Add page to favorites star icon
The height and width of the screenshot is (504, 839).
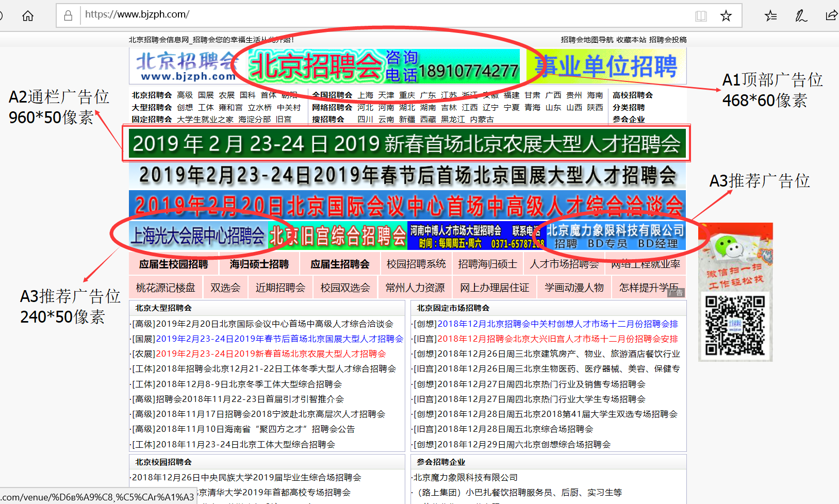point(726,16)
